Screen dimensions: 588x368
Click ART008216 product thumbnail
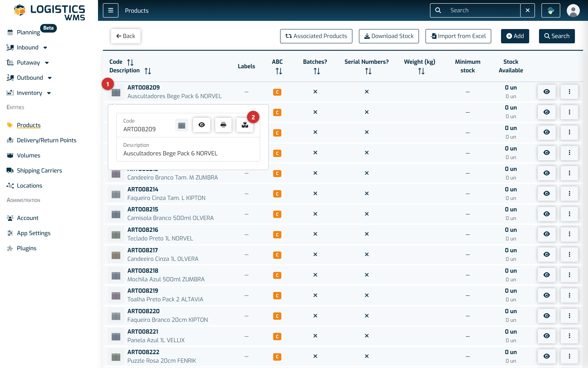[116, 235]
